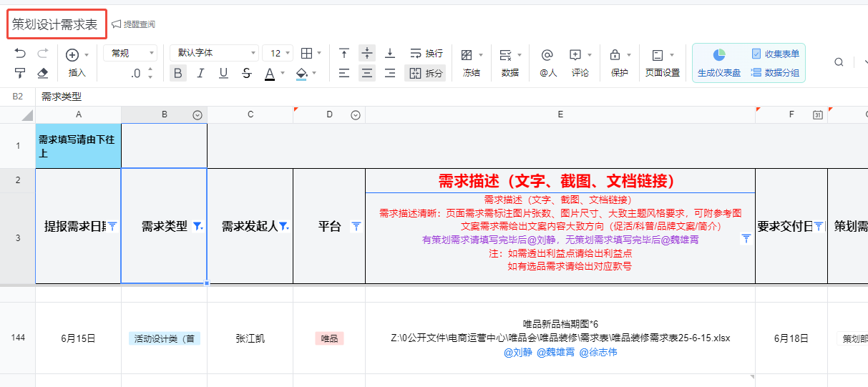Click the 数据分组 button
Viewport: 868px width, 387px height.
click(775, 72)
